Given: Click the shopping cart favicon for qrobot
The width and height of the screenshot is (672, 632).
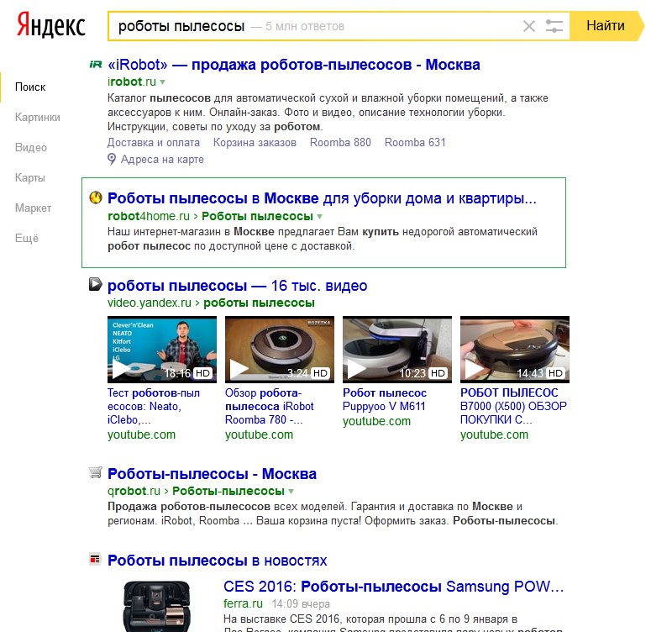Looking at the screenshot, I should click(x=96, y=472).
